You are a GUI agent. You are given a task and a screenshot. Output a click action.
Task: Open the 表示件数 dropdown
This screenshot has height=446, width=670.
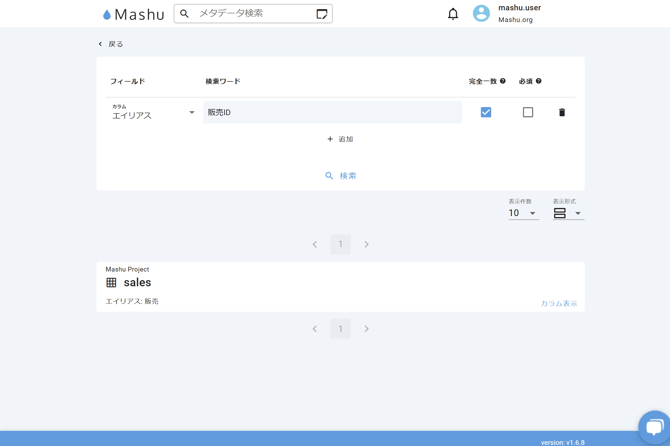pyautogui.click(x=523, y=213)
